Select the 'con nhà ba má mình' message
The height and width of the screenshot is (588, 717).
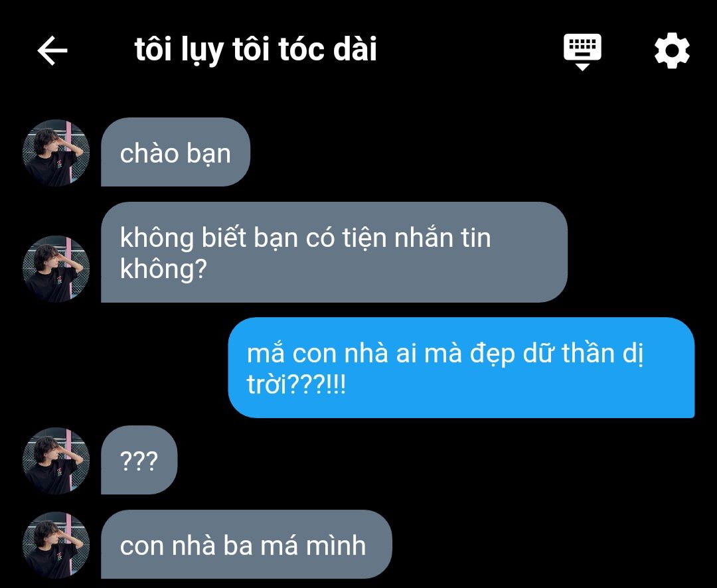246,544
